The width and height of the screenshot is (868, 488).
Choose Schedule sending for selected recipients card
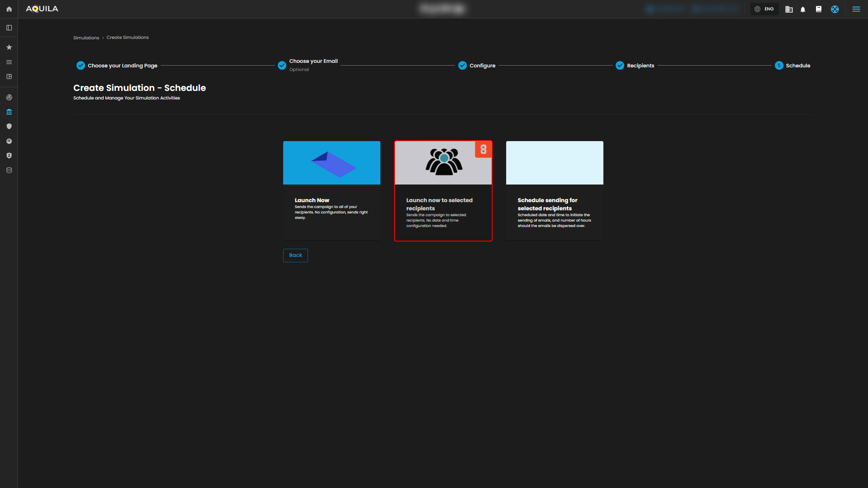click(555, 190)
